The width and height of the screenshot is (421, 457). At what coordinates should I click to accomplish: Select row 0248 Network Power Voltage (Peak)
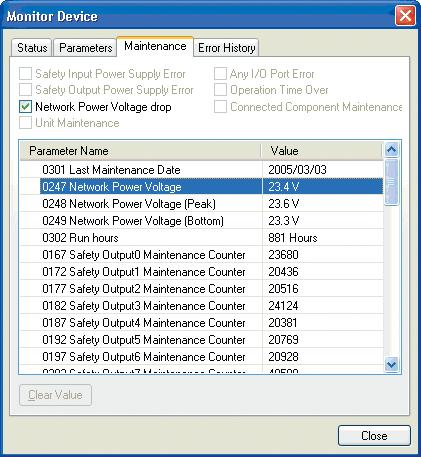click(x=201, y=204)
